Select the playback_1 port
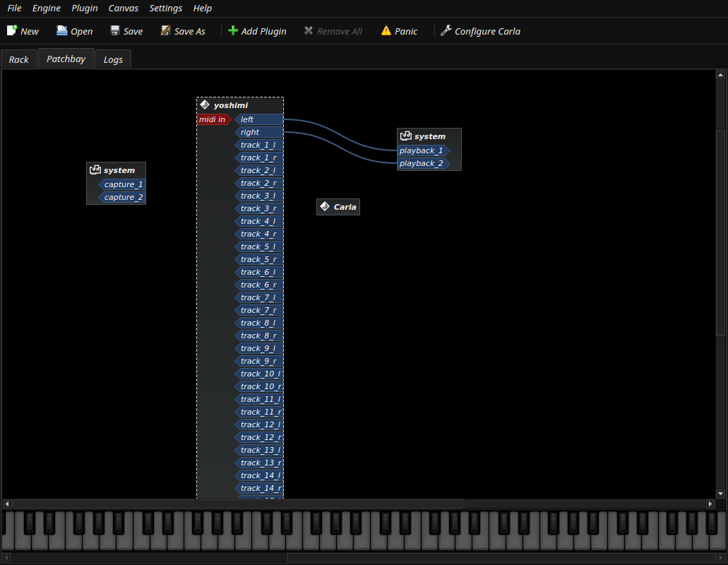 pyautogui.click(x=424, y=150)
